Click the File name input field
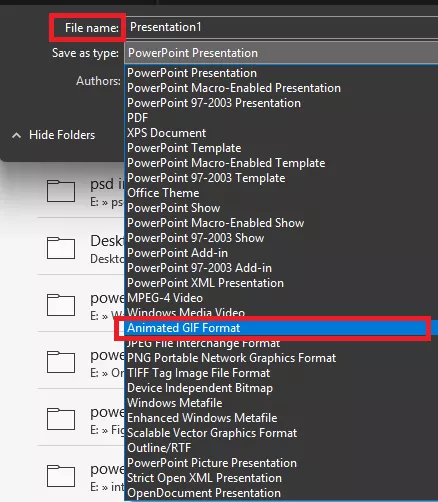 tap(282, 27)
